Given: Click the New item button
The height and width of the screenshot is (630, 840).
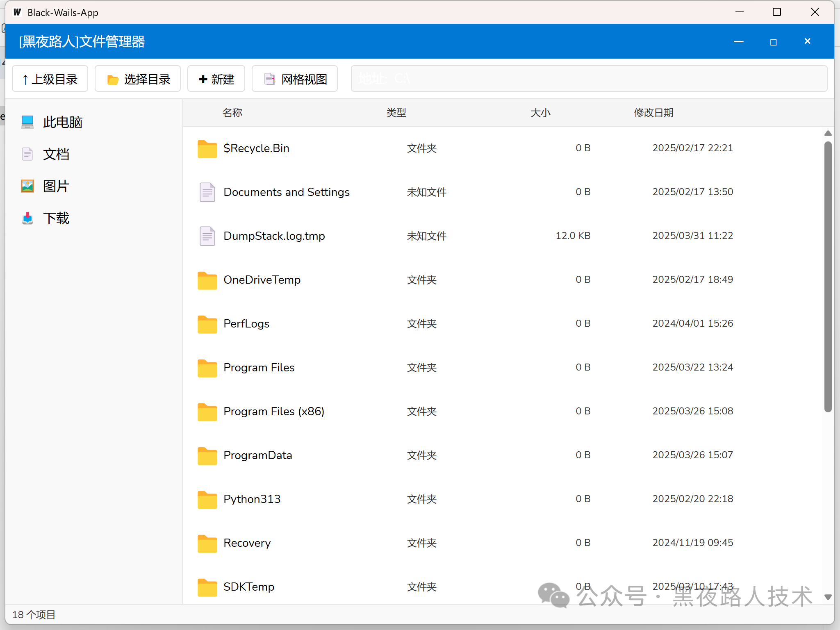Looking at the screenshot, I should (216, 79).
